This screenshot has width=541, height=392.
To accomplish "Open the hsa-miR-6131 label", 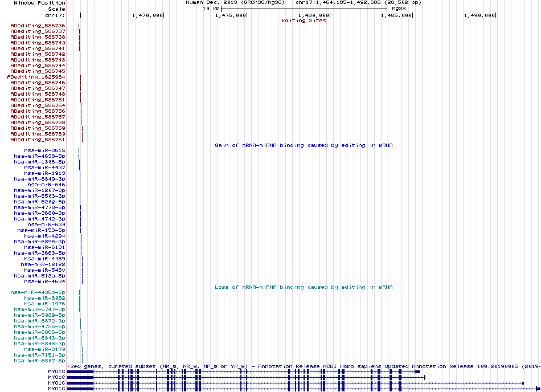I will coord(44,247).
